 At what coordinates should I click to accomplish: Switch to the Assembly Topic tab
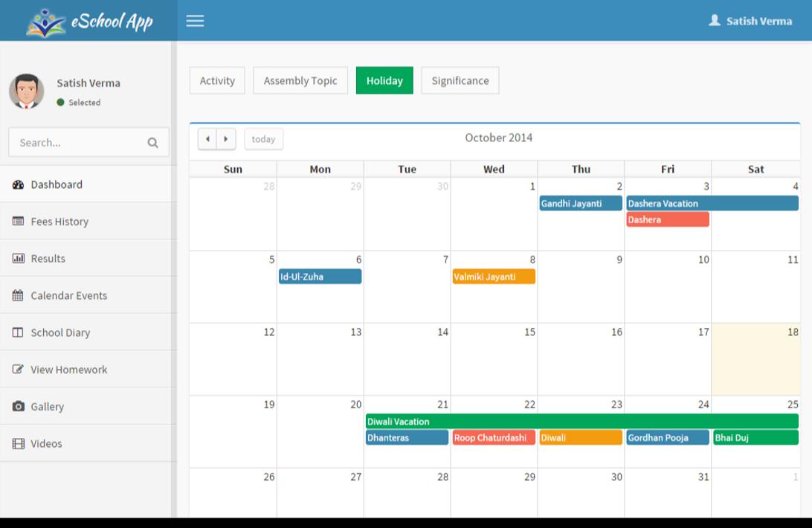pos(300,80)
